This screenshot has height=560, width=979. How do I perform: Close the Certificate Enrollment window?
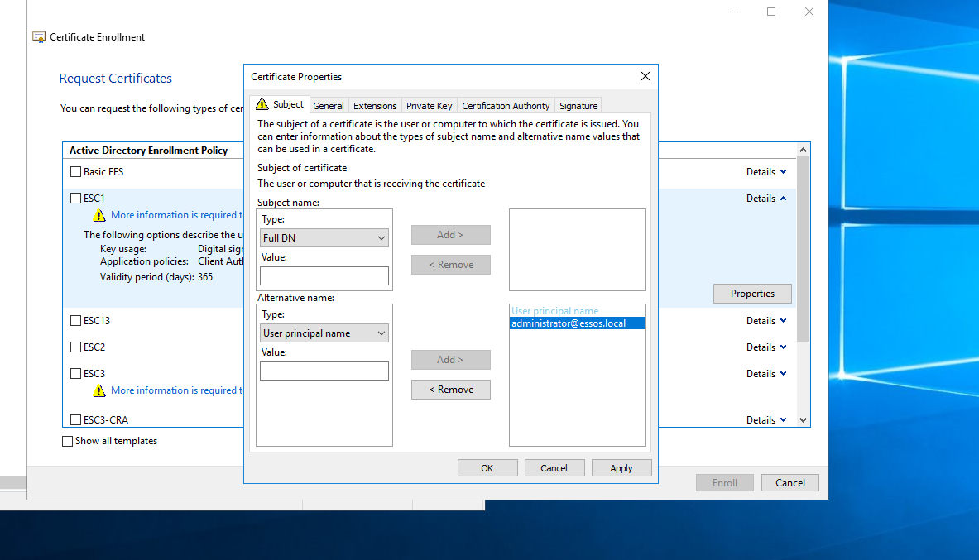point(809,12)
